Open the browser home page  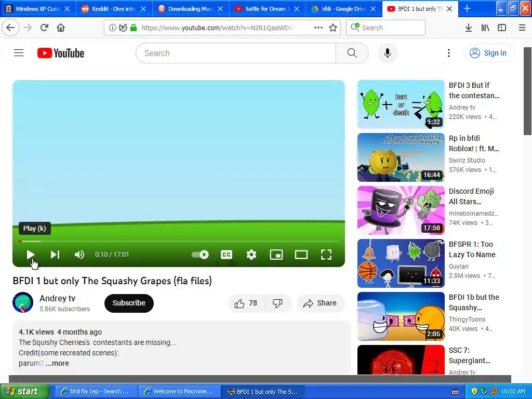(x=61, y=28)
